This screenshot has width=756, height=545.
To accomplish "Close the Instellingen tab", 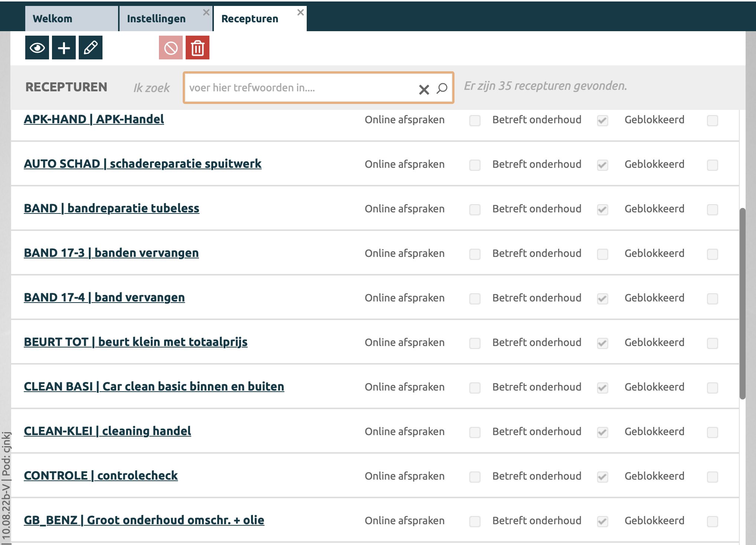I will pos(206,12).
